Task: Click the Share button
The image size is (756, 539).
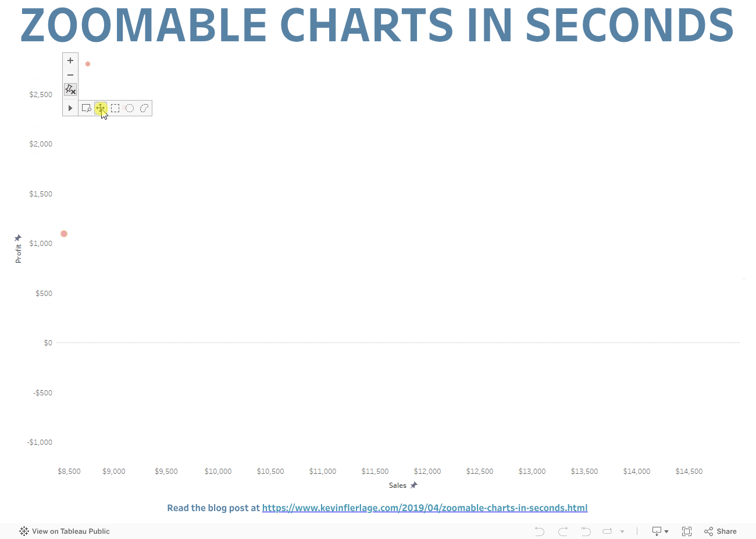Action: (721, 531)
